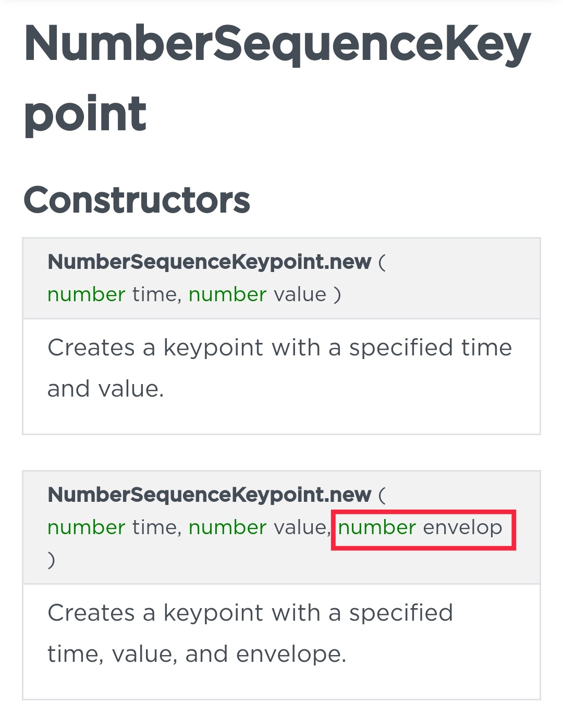
Task: Click closing parenthesis of the second constructor
Action: [x=51, y=560]
